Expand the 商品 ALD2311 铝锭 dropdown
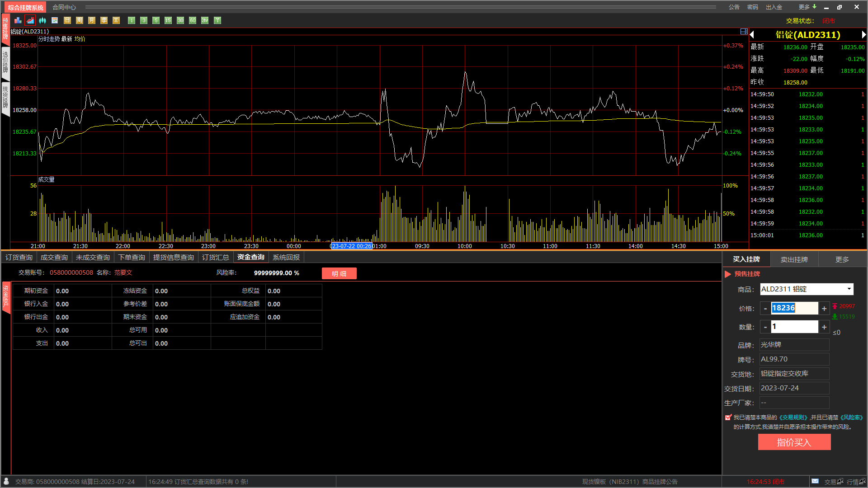 point(849,289)
